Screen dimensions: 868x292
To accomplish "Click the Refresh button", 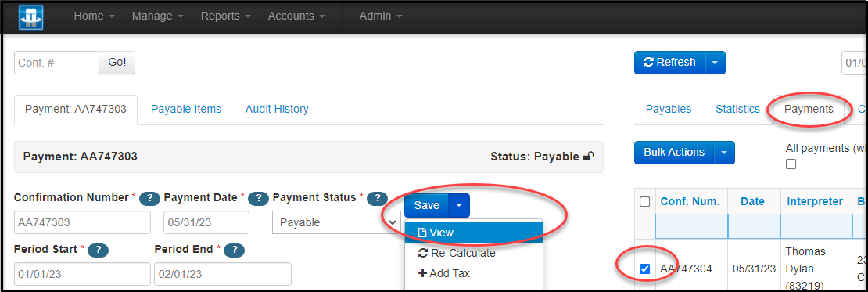I will tap(670, 63).
